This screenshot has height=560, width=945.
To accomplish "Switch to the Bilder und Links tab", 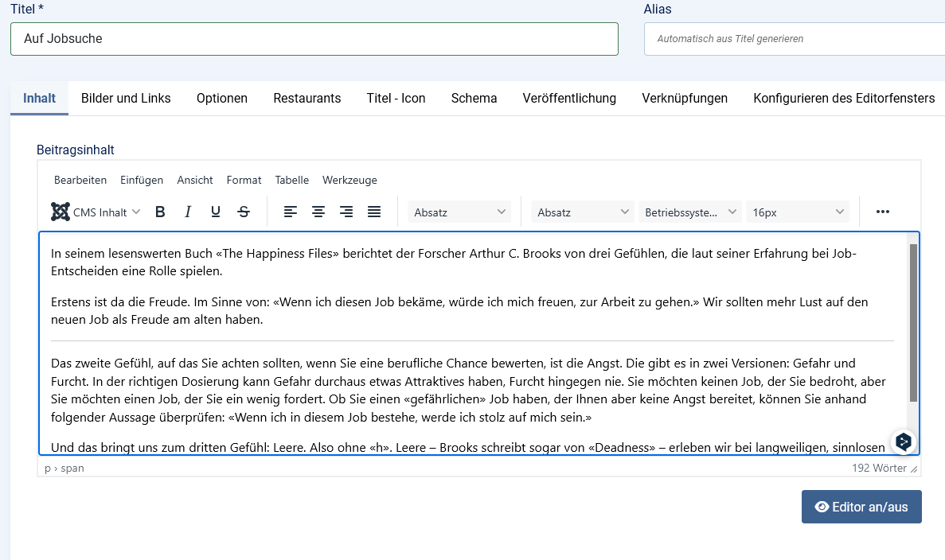I will click(x=126, y=99).
